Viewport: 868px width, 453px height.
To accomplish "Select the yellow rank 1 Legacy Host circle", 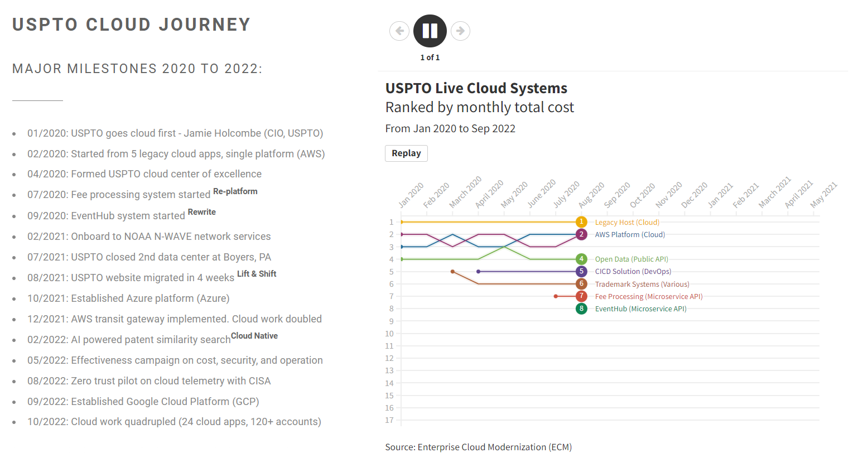I will (x=581, y=222).
